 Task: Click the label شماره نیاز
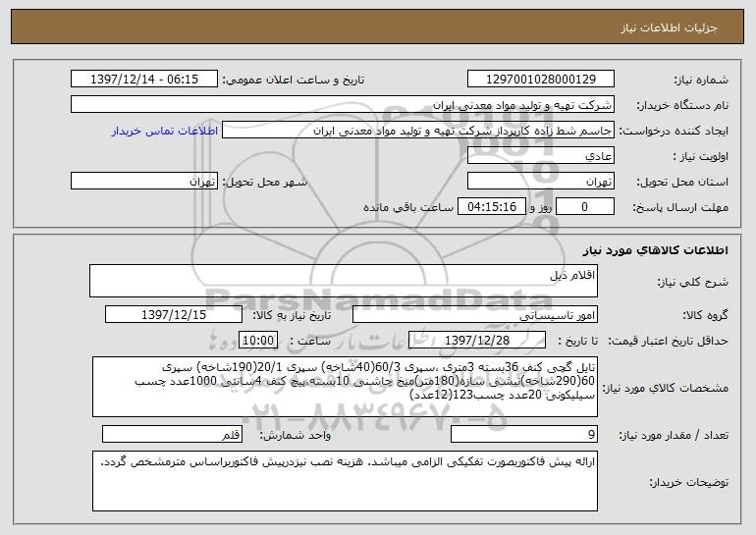pyautogui.click(x=701, y=80)
